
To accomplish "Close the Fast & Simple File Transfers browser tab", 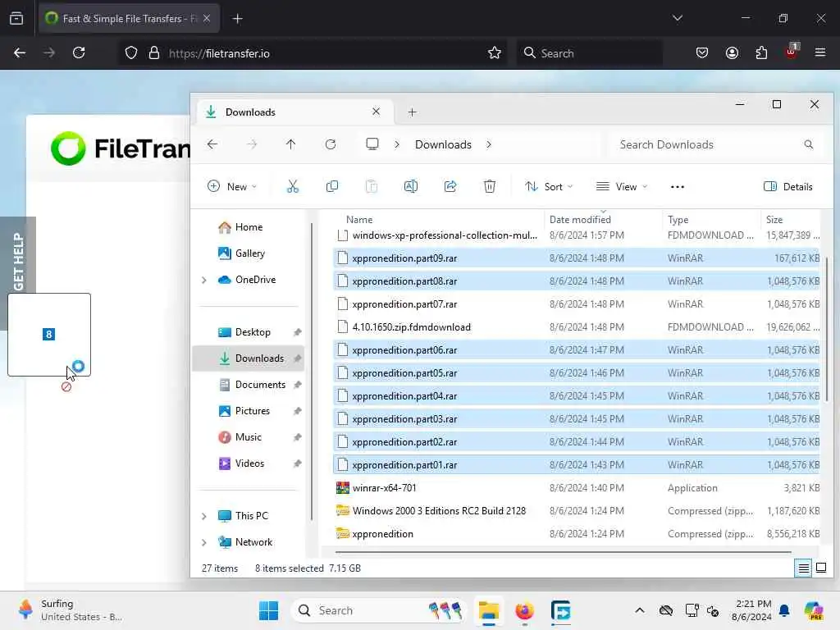I will [x=207, y=18].
